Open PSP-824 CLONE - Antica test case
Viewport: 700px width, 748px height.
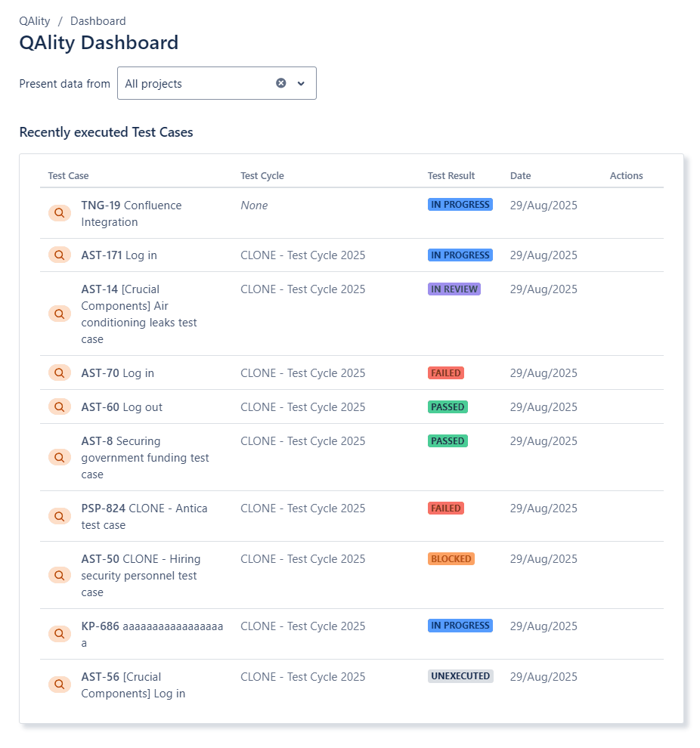(x=144, y=517)
